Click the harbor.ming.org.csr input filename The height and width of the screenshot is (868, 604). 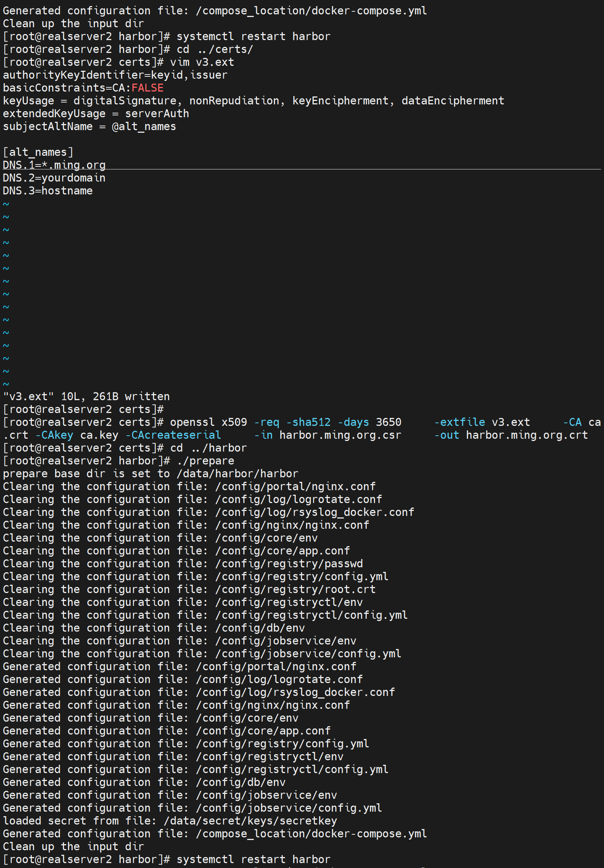pyautogui.click(x=340, y=435)
